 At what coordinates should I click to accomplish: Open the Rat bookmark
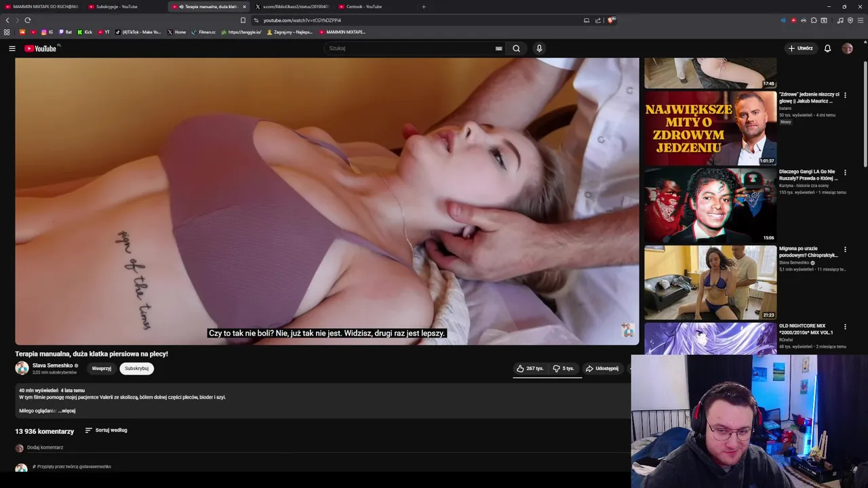(x=65, y=32)
